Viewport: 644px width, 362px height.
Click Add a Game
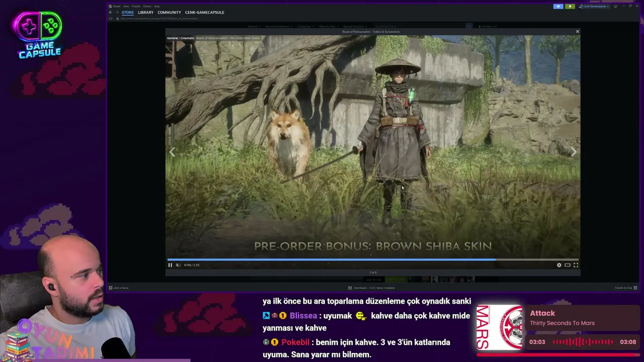(119, 288)
